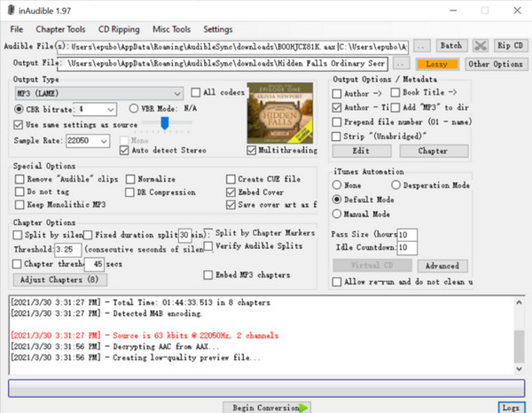Image resolution: width=532 pixels, height=413 pixels.
Task: Click the Hidden Falls cover thumbnail
Action: click(x=280, y=113)
